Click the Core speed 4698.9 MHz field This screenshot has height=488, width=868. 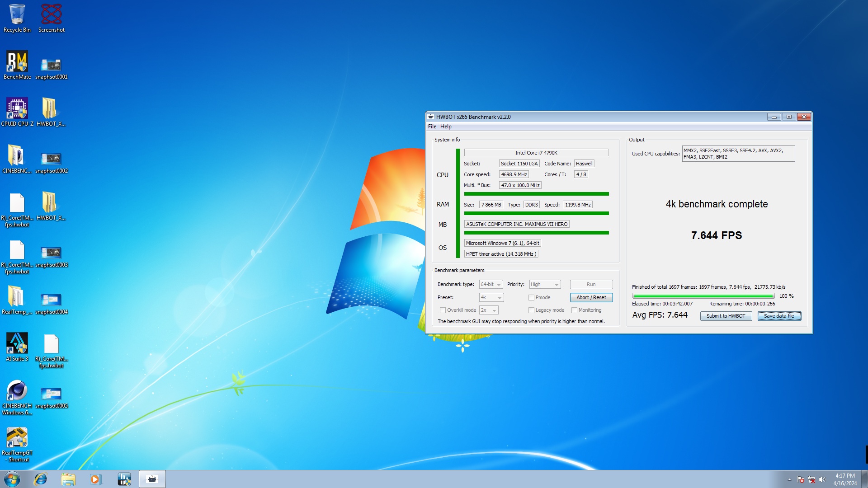coord(514,174)
